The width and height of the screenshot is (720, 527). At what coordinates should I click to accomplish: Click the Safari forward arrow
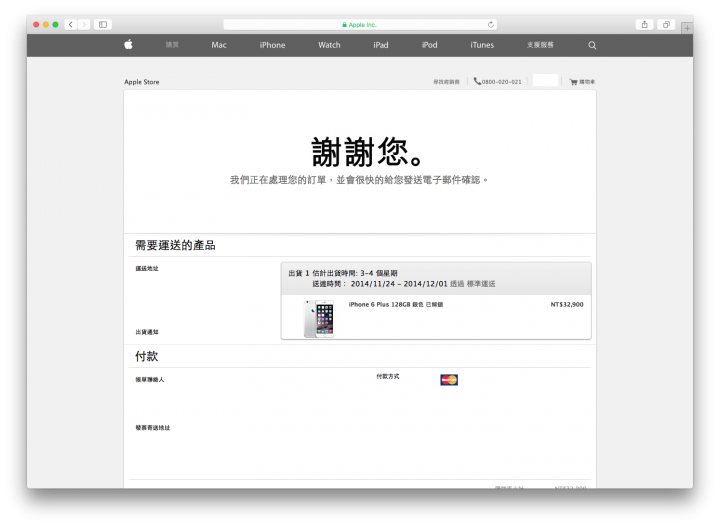(x=84, y=24)
